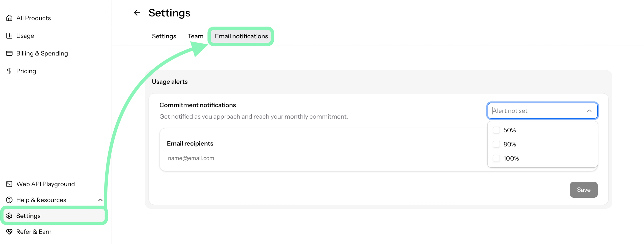The height and width of the screenshot is (244, 644).
Task: Click the Usage bar chart icon
Action: pyautogui.click(x=9, y=36)
